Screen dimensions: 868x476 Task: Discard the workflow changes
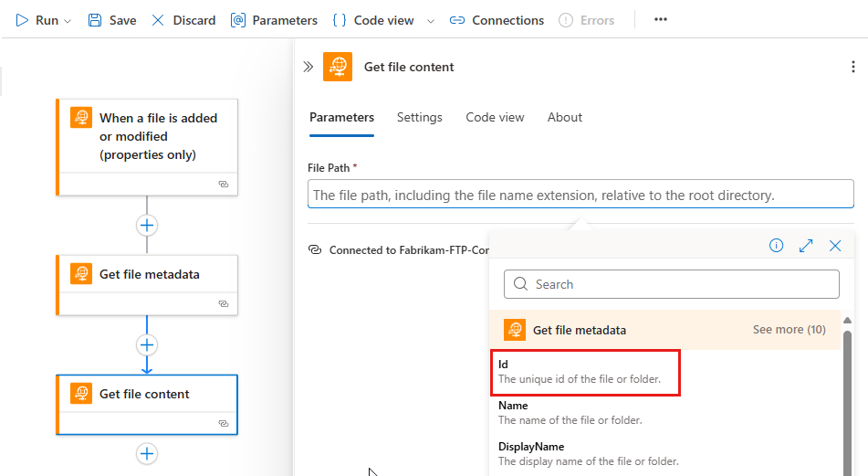pyautogui.click(x=183, y=20)
